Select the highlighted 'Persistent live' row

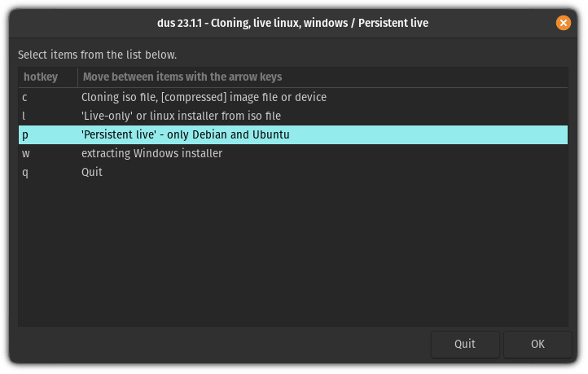[186, 134]
